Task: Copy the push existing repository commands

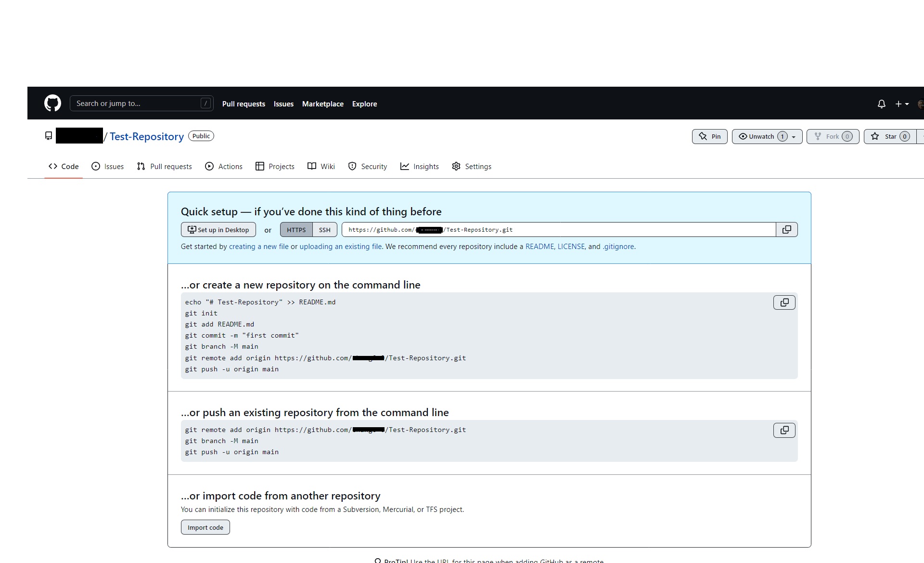Action: click(x=784, y=430)
